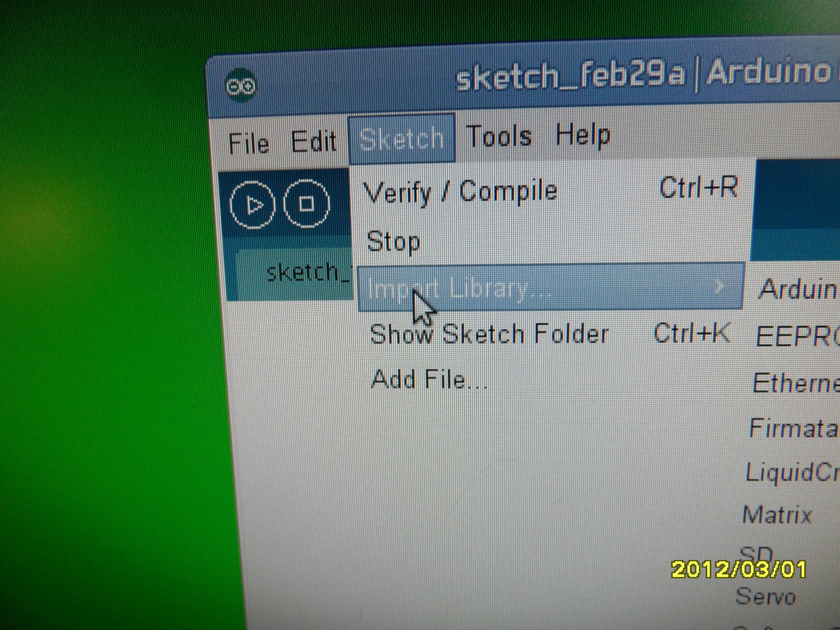Pick Ethernet library from the submenu
Image resolution: width=840 pixels, height=630 pixels.
click(x=796, y=383)
